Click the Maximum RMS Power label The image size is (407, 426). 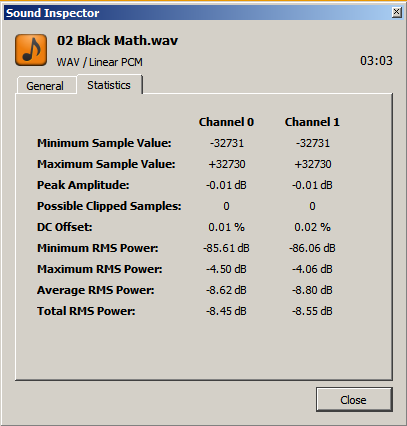100,269
